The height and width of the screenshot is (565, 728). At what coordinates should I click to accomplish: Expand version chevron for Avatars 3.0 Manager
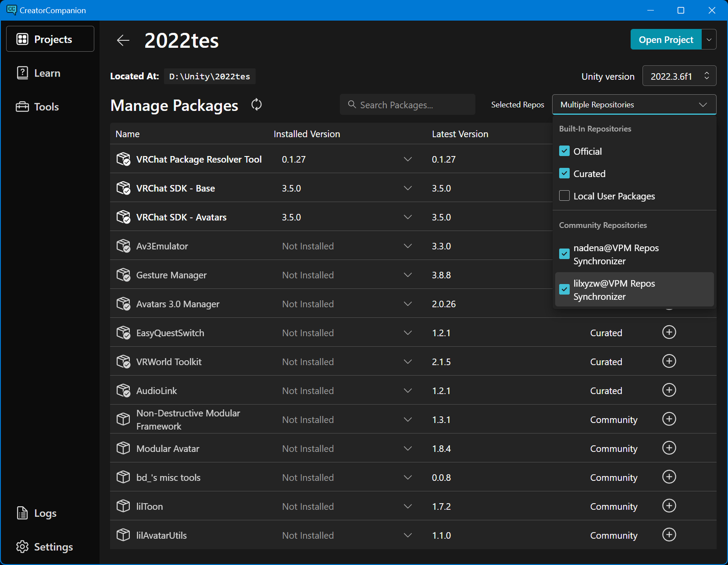408,304
